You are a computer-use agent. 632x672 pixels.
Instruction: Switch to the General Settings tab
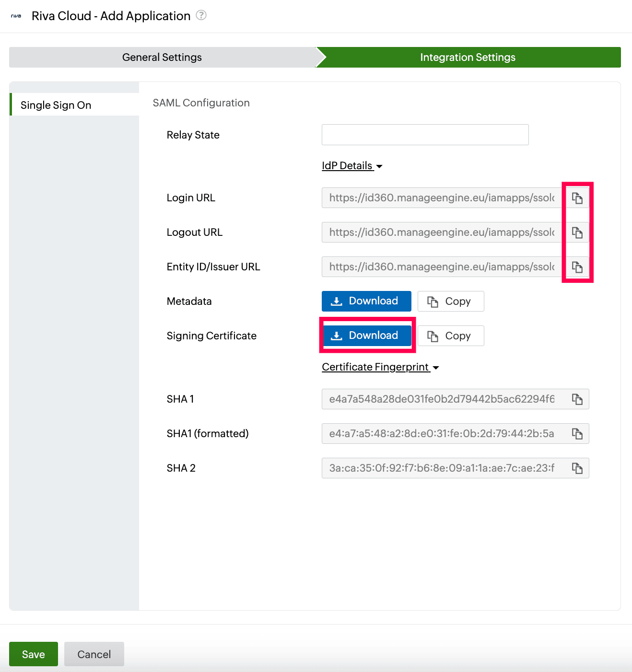(x=162, y=57)
